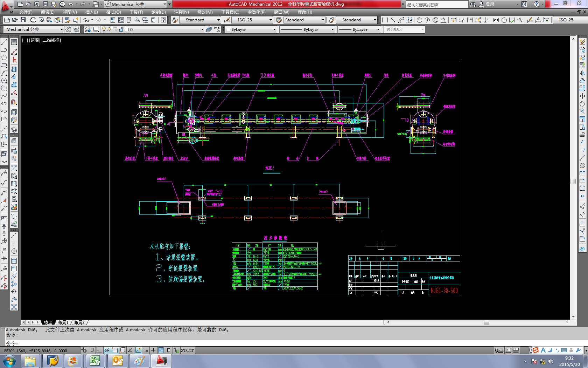
Task: Expand the Quick Access Toolbar customize arrow
Action: tap(170, 4)
